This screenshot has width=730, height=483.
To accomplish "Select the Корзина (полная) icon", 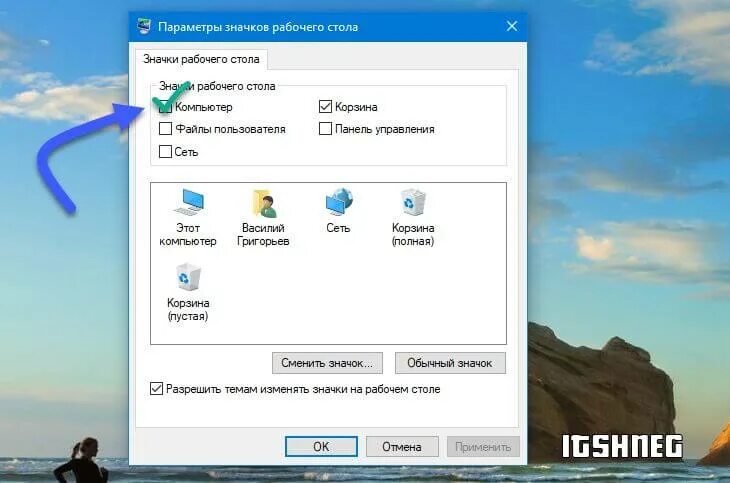I will (413, 218).
